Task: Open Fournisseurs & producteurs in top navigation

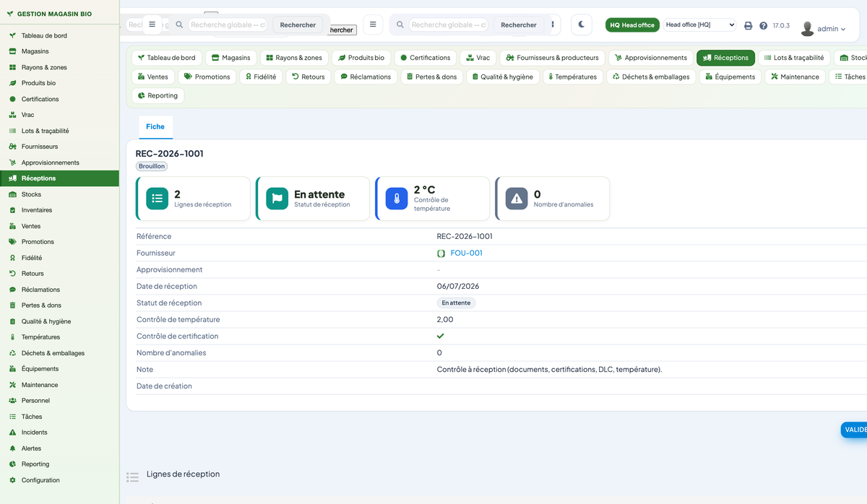Action: tap(553, 58)
